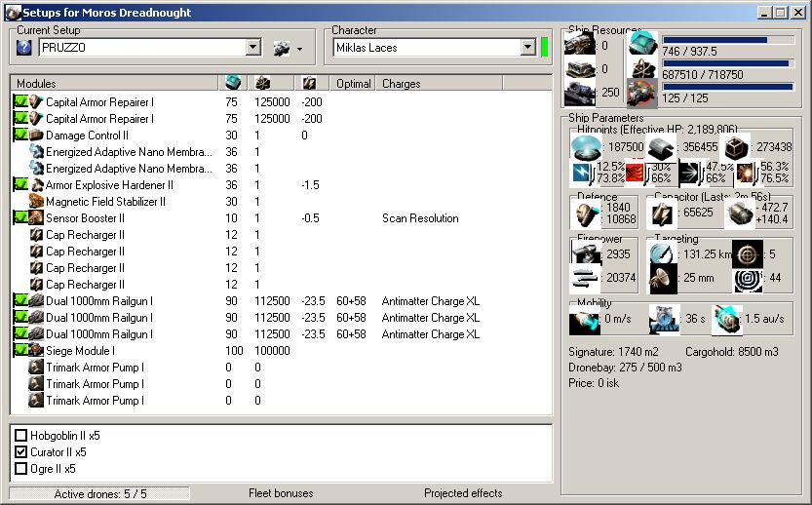
Task: Click the launcher hardpoints icon showing 0
Action: coord(580,69)
